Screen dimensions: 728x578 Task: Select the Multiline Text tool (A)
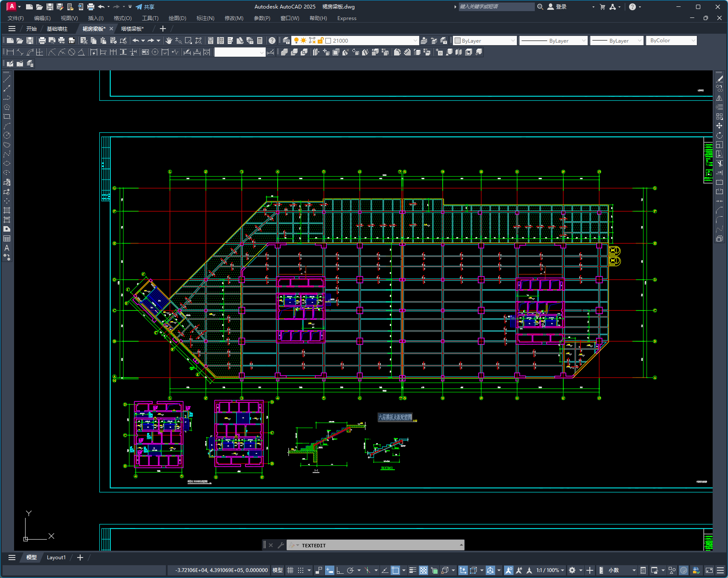[7, 248]
